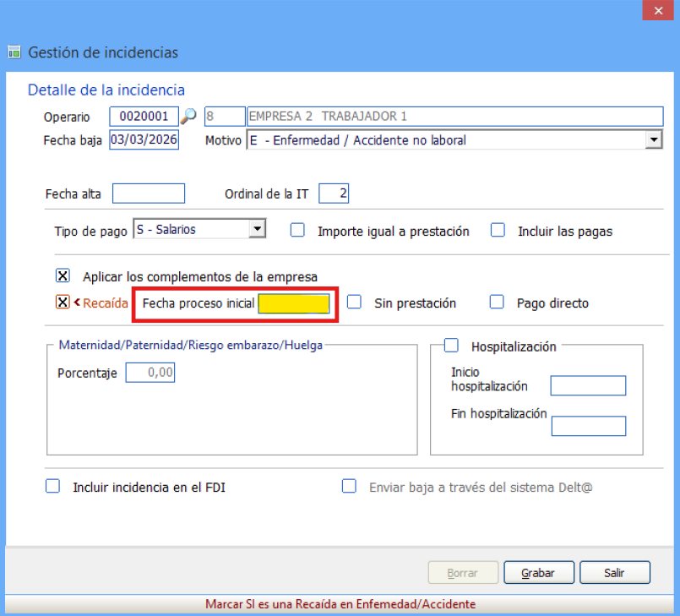
Task: Click the yellow Fecha proceso inicial field
Action: point(294,303)
